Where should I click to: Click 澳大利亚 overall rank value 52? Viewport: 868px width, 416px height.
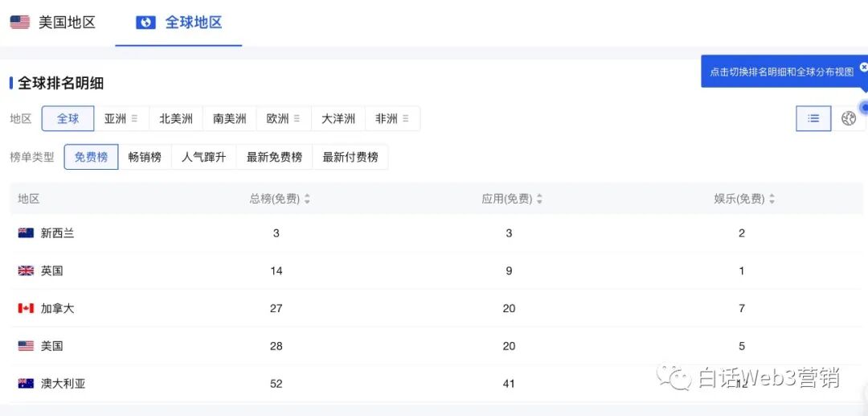pos(276,383)
